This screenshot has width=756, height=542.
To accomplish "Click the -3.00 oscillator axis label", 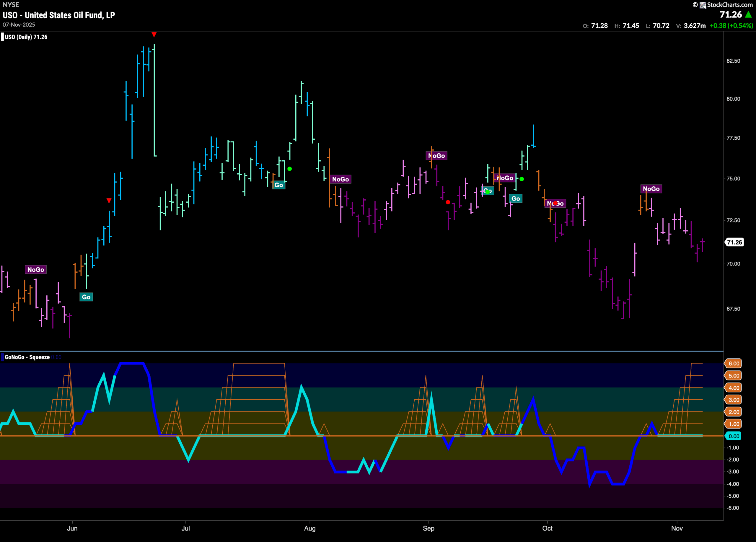I will pyautogui.click(x=733, y=472).
